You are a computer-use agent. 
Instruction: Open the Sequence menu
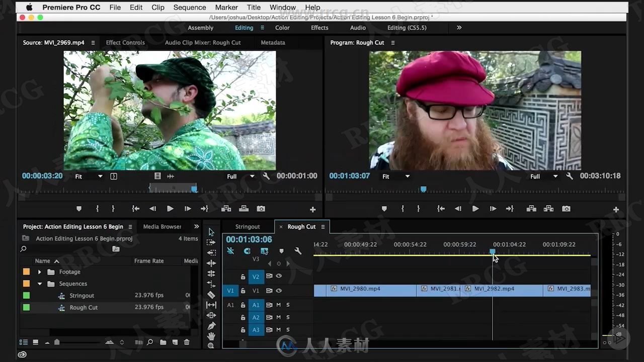(x=190, y=7)
